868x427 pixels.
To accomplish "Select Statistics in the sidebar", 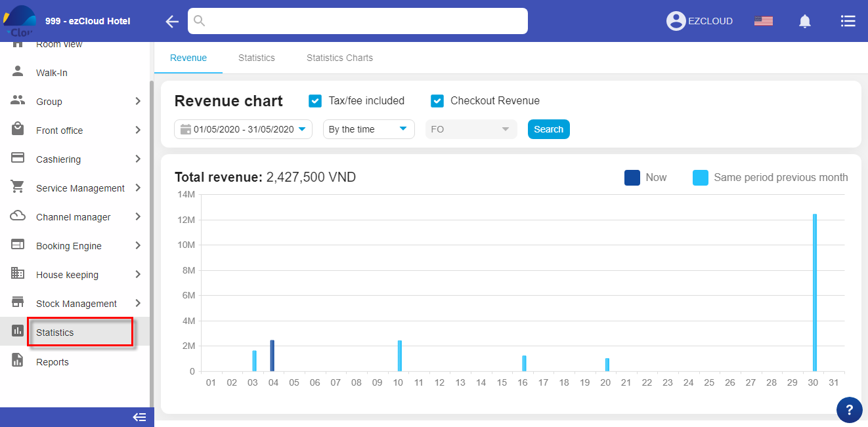I will (55, 333).
